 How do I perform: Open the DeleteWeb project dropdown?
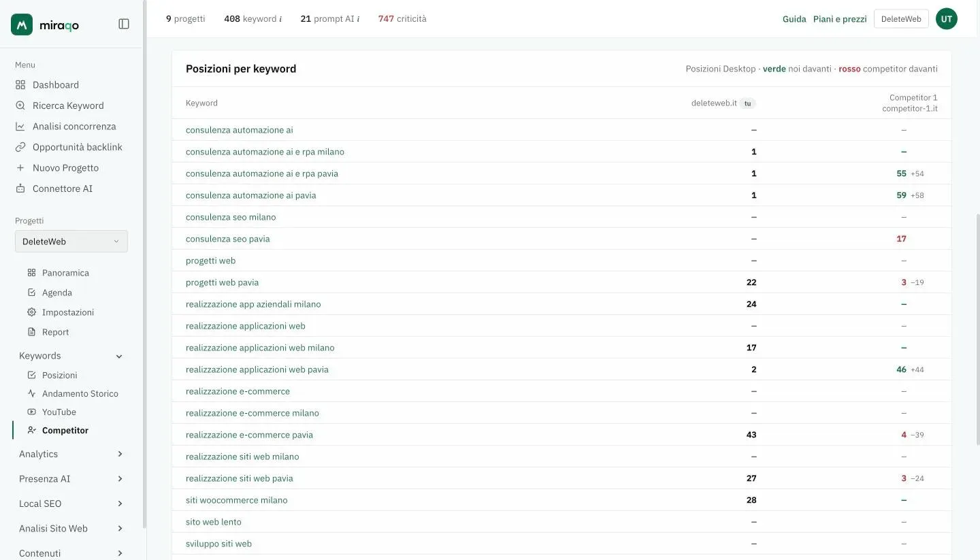pyautogui.click(x=71, y=242)
